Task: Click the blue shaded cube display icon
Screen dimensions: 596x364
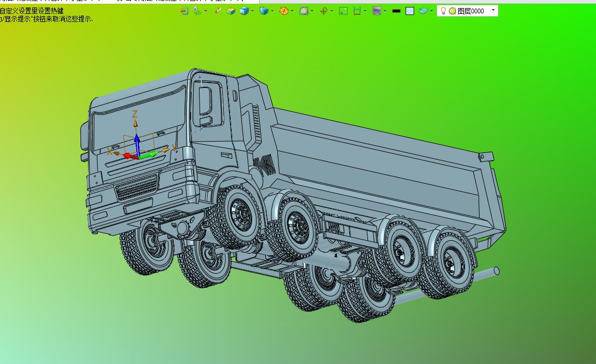Action: pos(244,11)
